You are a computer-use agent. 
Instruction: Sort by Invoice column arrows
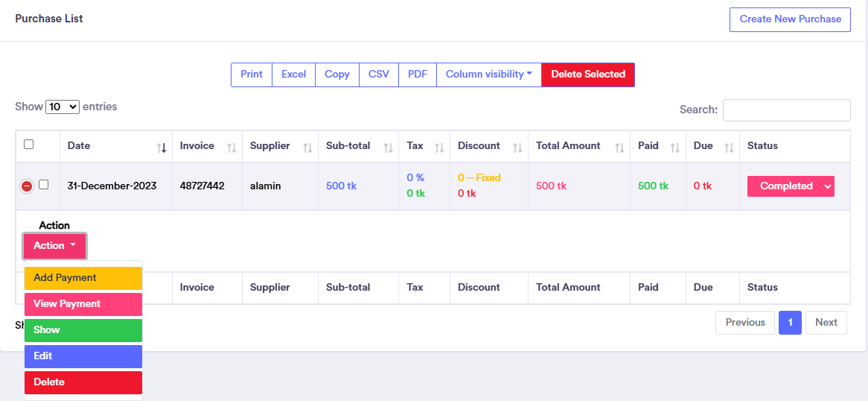[x=232, y=148]
